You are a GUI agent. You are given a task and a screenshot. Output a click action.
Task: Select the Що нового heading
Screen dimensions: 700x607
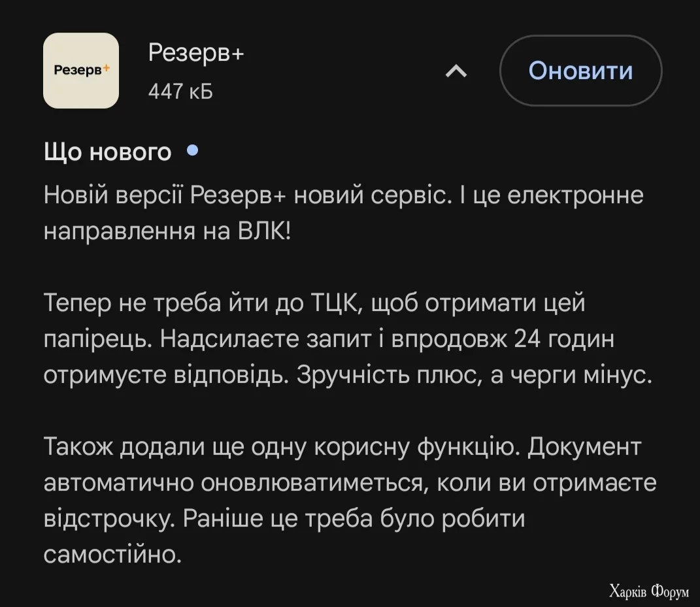108,152
